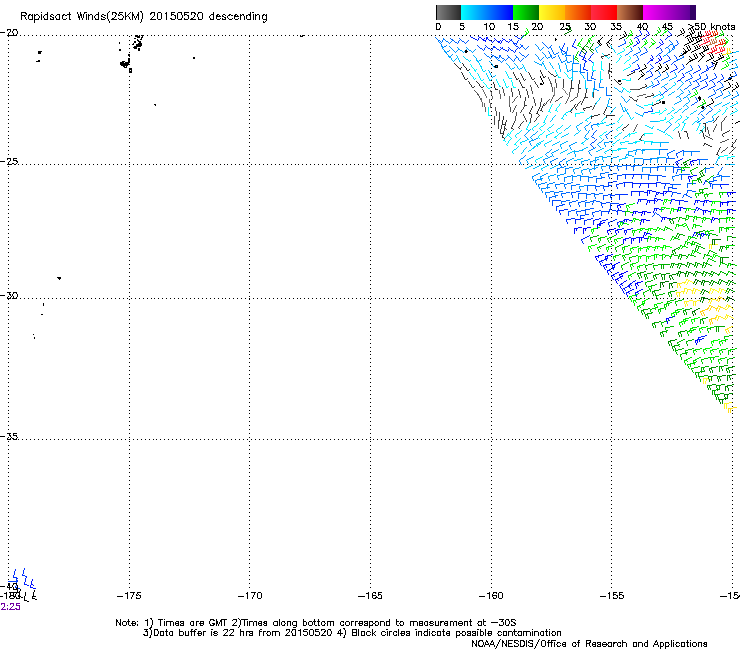Image resolution: width=740 pixels, height=650 pixels.
Task: Click the -35 latitude axis label
Action: [9, 436]
